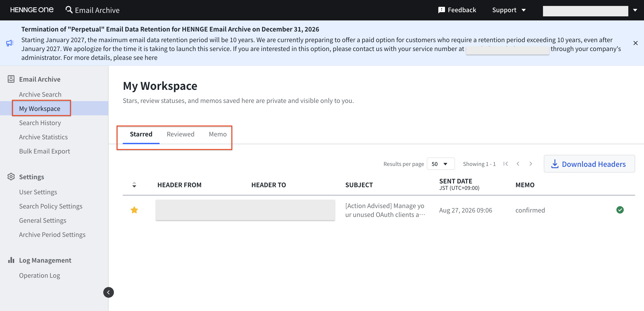Open the Operation Log
The image size is (644, 311).
click(x=39, y=275)
